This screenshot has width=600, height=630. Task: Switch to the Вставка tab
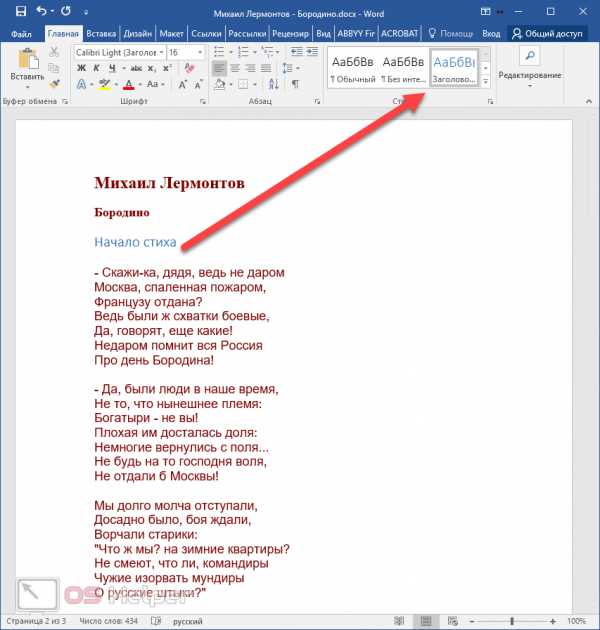[101, 34]
